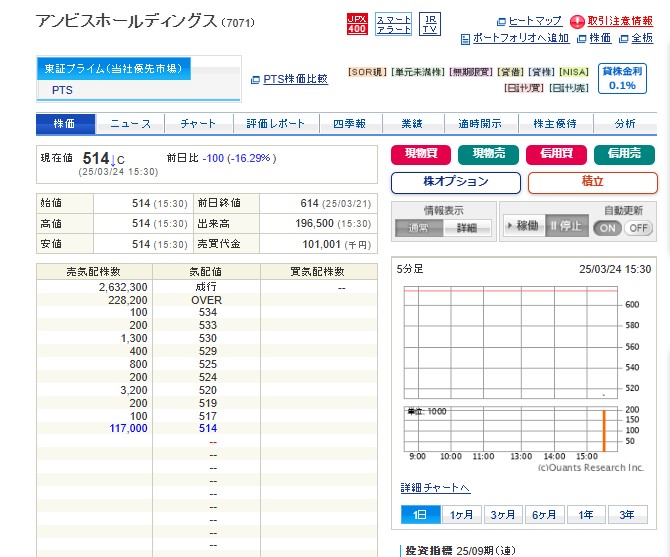Screen dimensions: 670x557
Task: Open the 株主優待 tab
Action: tap(555, 124)
